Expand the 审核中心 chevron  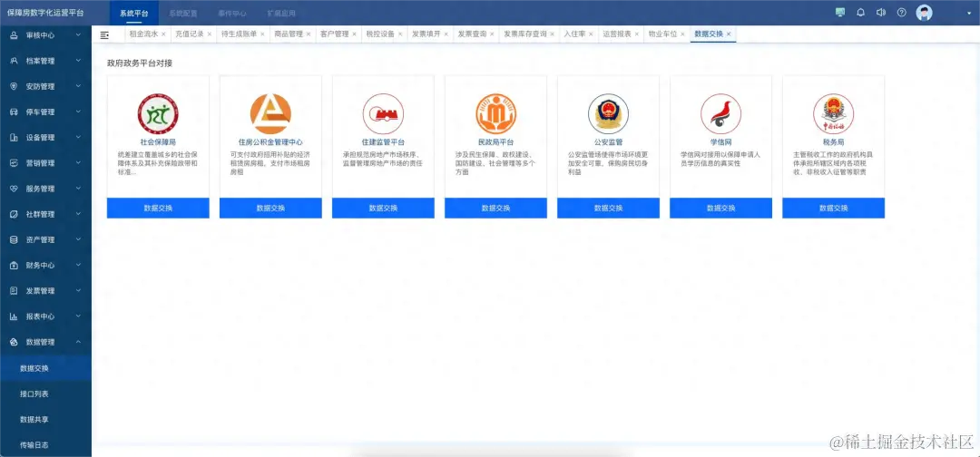pyautogui.click(x=78, y=35)
